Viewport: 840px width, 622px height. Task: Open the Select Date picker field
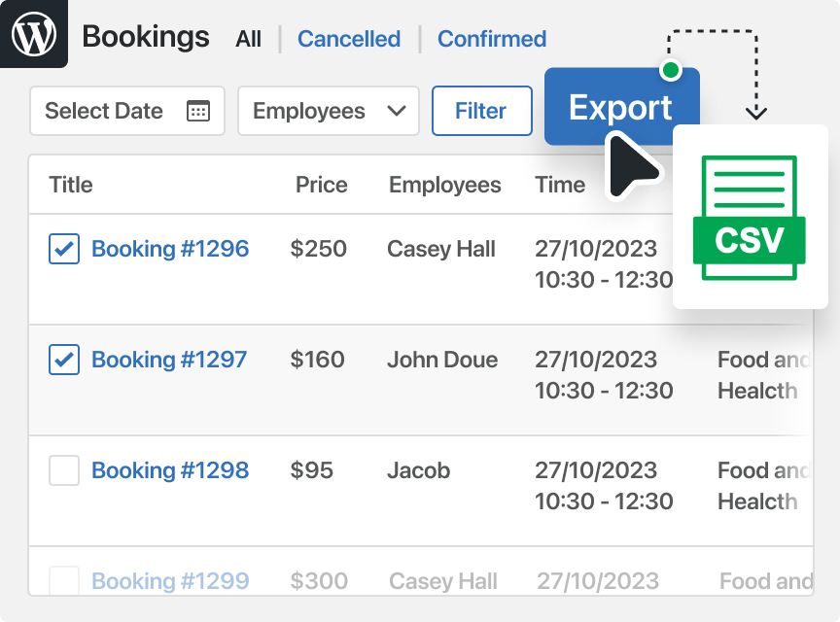(127, 111)
